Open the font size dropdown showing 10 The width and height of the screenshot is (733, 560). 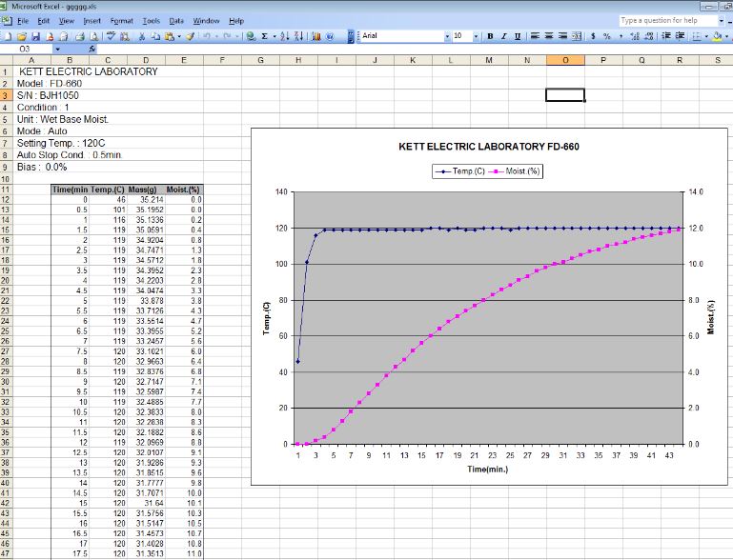point(476,35)
